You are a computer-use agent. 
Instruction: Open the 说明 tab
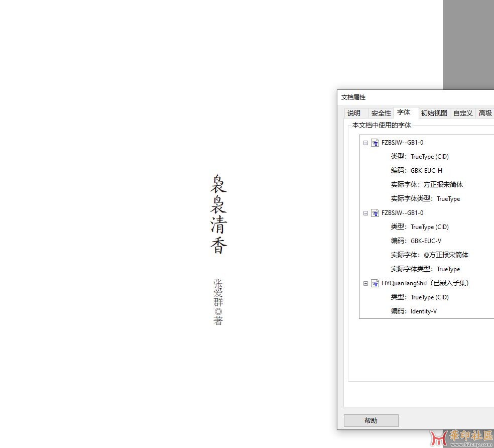(x=354, y=113)
